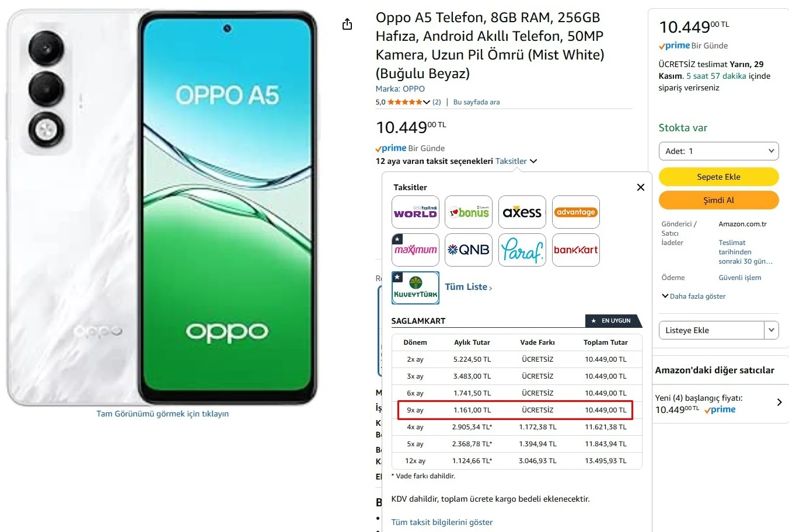Select the Paraf card logo
This screenshot has width=789, height=532.
[x=522, y=250]
